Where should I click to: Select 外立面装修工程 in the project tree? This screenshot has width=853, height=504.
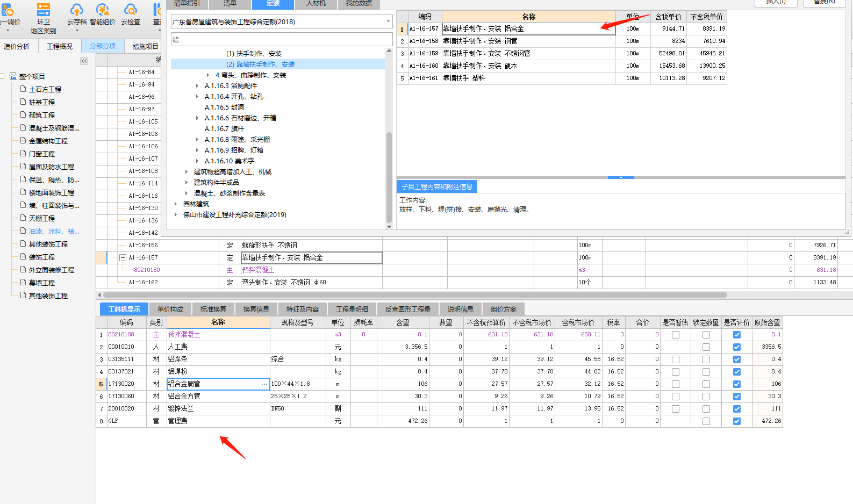[x=52, y=270]
